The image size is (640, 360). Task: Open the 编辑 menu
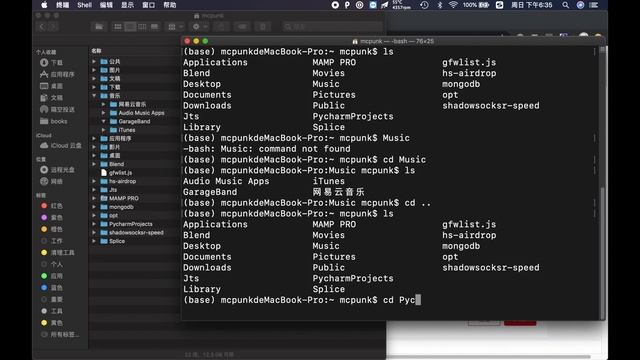click(x=106, y=5)
